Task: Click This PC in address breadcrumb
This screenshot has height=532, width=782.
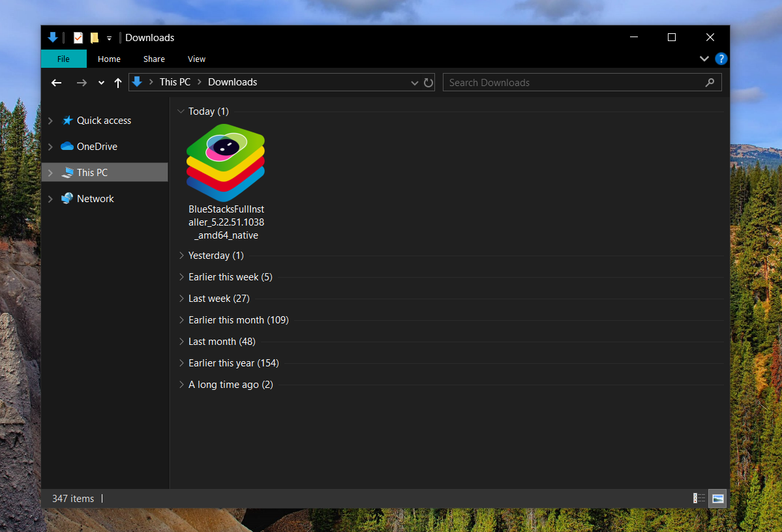Action: (x=175, y=82)
